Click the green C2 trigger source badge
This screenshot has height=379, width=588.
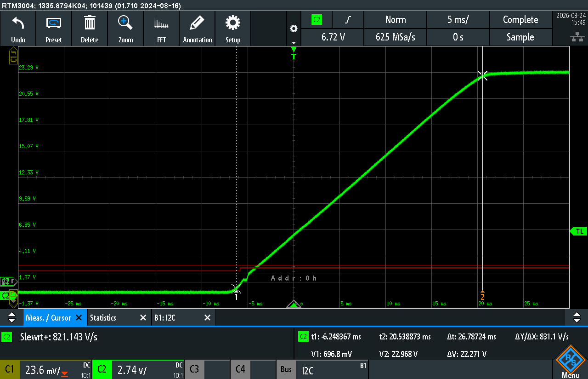[x=317, y=20]
